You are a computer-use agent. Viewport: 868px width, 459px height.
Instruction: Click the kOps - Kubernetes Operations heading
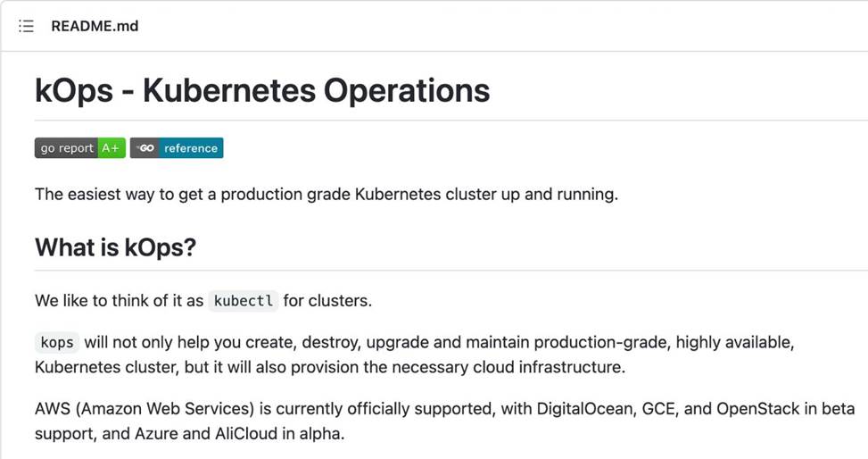(262, 90)
